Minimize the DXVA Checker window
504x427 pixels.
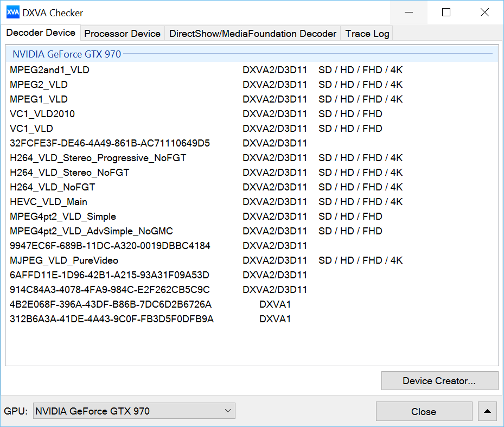click(408, 12)
